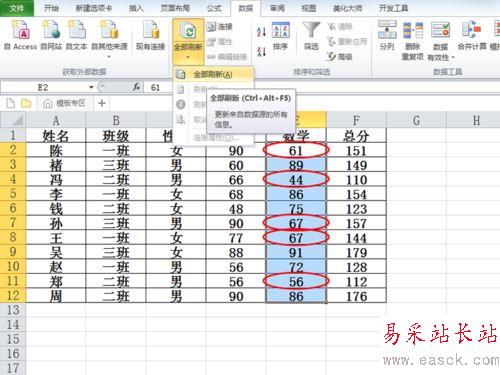The image size is (500, 375).
Task: Click the Name Box showing E2
Action: pos(43,88)
